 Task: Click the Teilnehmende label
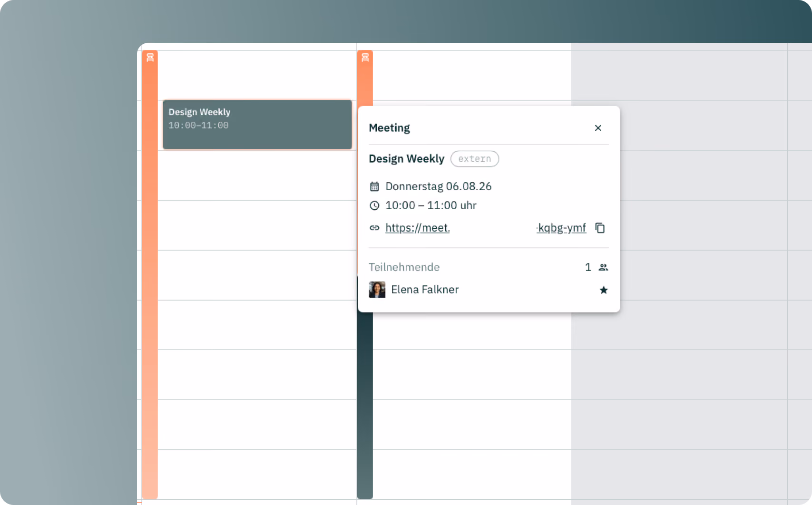pos(404,267)
